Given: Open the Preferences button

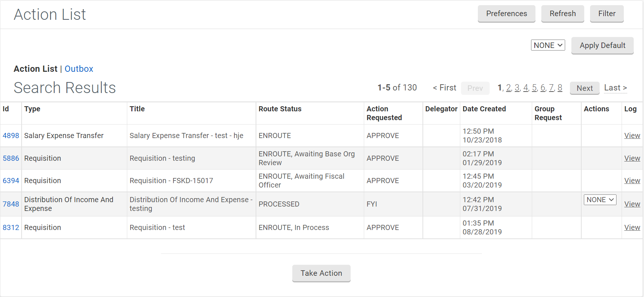Looking at the screenshot, I should tap(506, 14).
